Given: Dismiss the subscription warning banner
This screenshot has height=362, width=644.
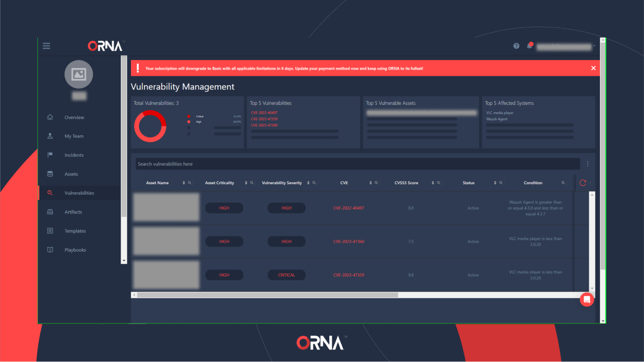Looking at the screenshot, I should 593,68.
